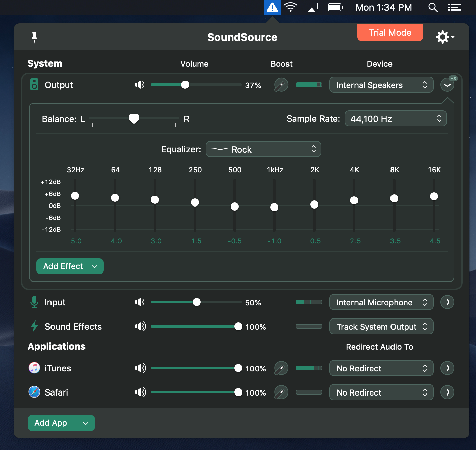The image size is (476, 450).
Task: Click the 5.0 value under 32Hz
Action: pos(76,241)
